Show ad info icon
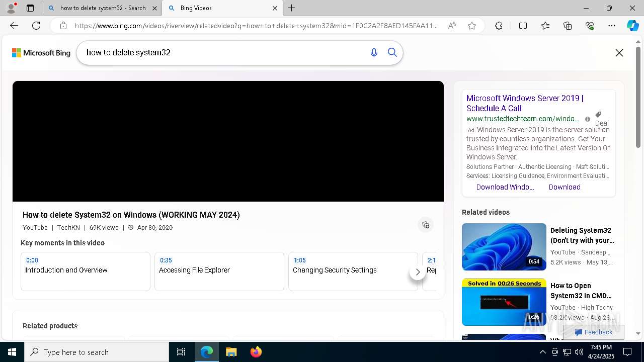This screenshot has width=644, height=362. coord(587,119)
